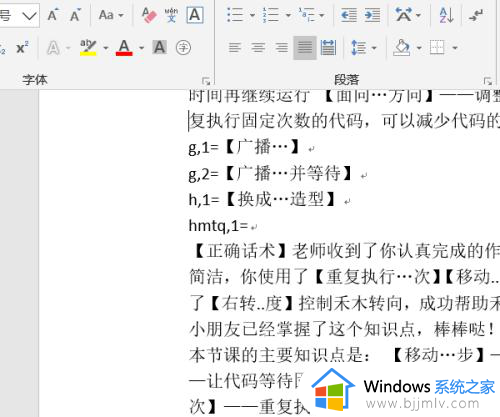Click text "本节课的主要知识点是"

pyautogui.click(x=276, y=355)
